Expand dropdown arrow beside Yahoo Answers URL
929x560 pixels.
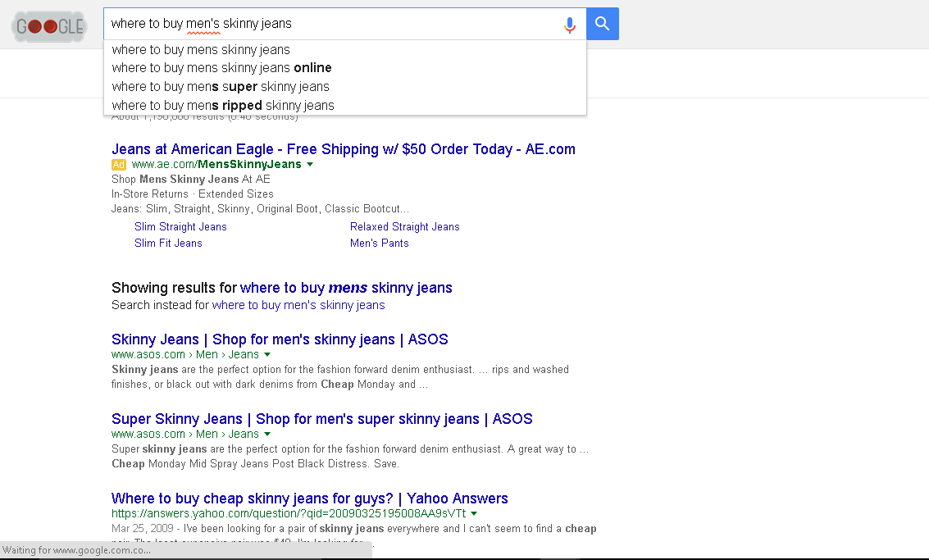(x=474, y=513)
